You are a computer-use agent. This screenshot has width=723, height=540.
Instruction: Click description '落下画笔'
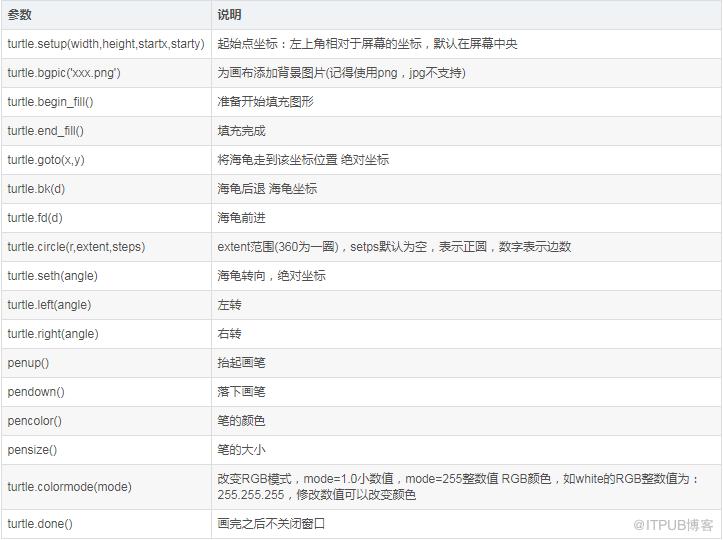(241, 392)
